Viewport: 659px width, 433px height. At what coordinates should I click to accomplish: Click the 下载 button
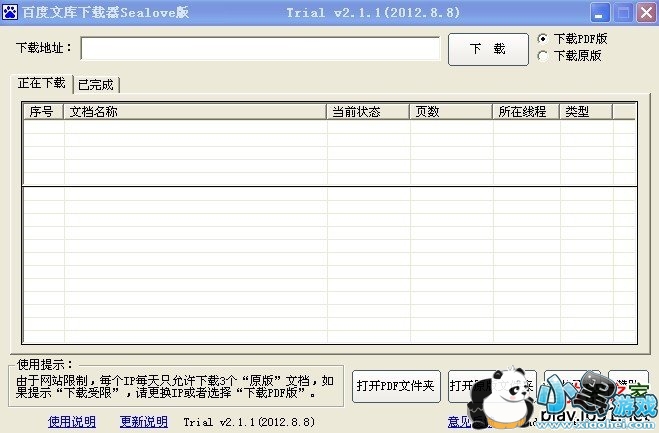488,49
